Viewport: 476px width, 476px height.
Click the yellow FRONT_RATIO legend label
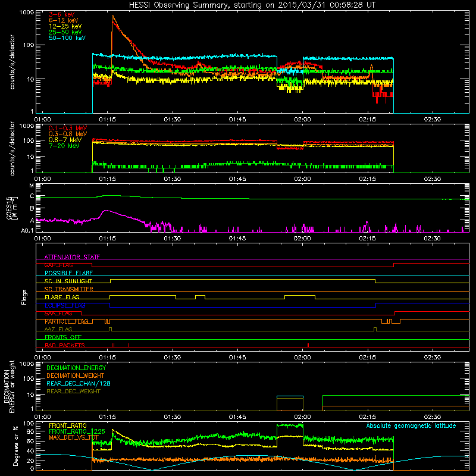click(68, 425)
